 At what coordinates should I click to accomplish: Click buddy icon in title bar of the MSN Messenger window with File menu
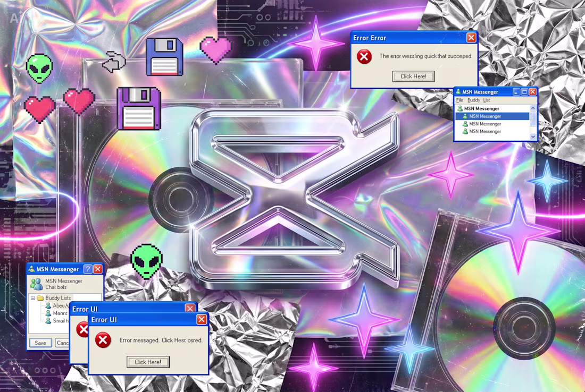[458, 92]
